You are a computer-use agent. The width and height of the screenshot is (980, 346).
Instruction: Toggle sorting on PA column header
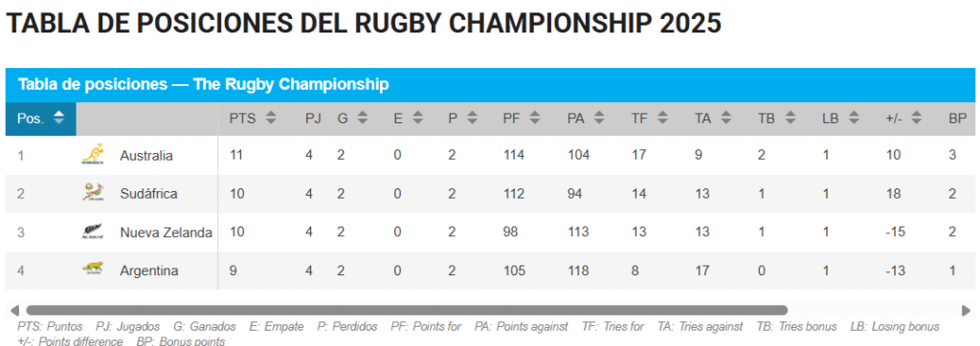[586, 118]
